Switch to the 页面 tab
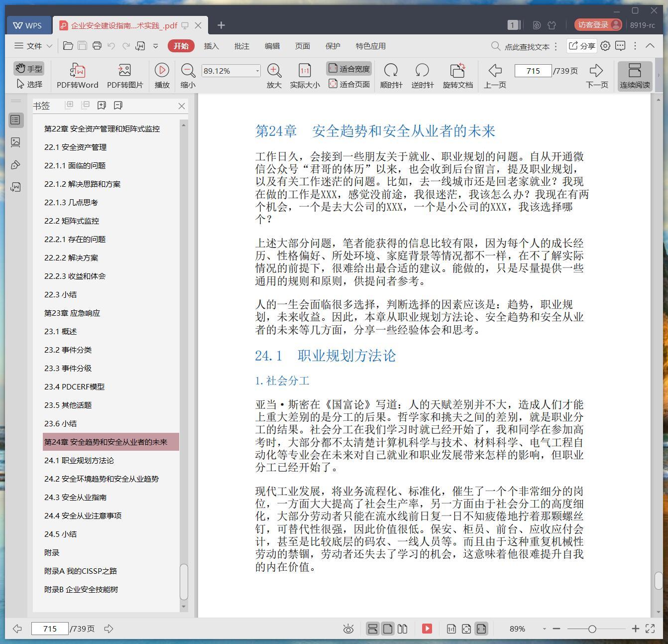 (x=302, y=46)
